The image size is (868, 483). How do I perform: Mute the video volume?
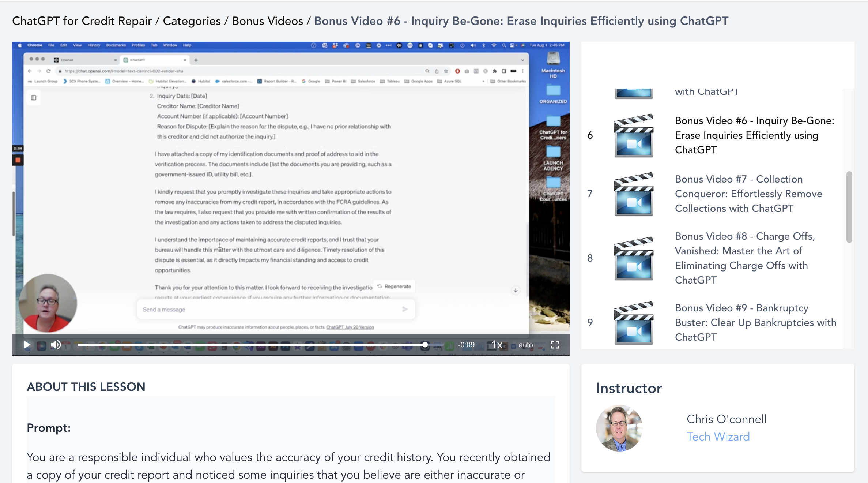[x=56, y=345]
